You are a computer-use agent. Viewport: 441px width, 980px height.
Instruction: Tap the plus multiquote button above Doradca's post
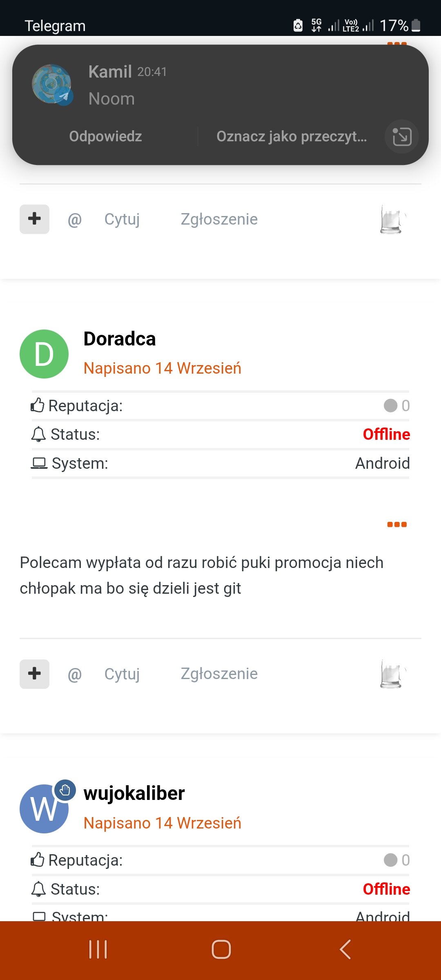pos(34,219)
